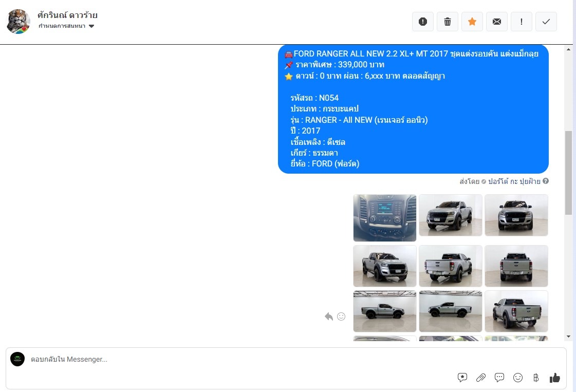This screenshot has height=392, width=576.
Task: Open front-left angle truck photo, top middle
Action: (450, 215)
